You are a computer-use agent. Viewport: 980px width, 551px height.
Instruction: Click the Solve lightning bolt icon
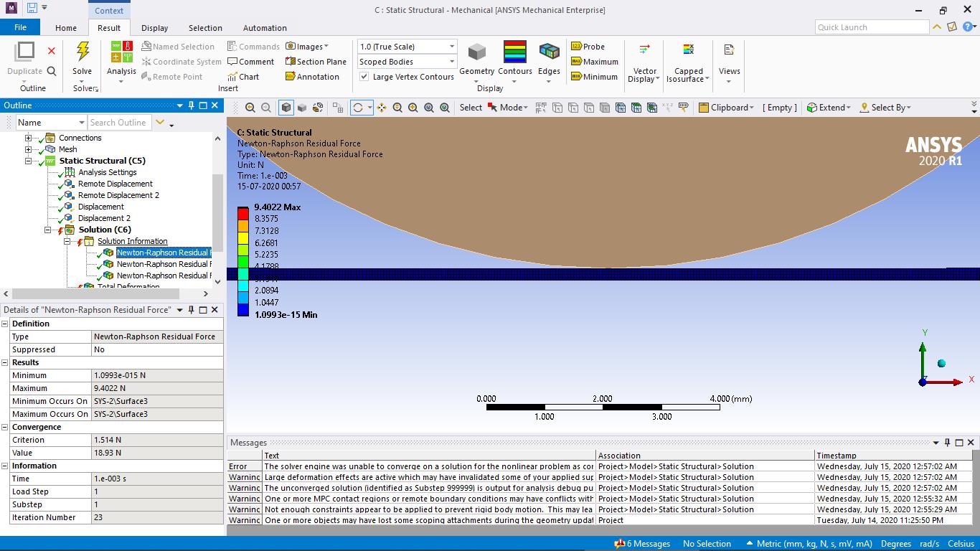(83, 52)
